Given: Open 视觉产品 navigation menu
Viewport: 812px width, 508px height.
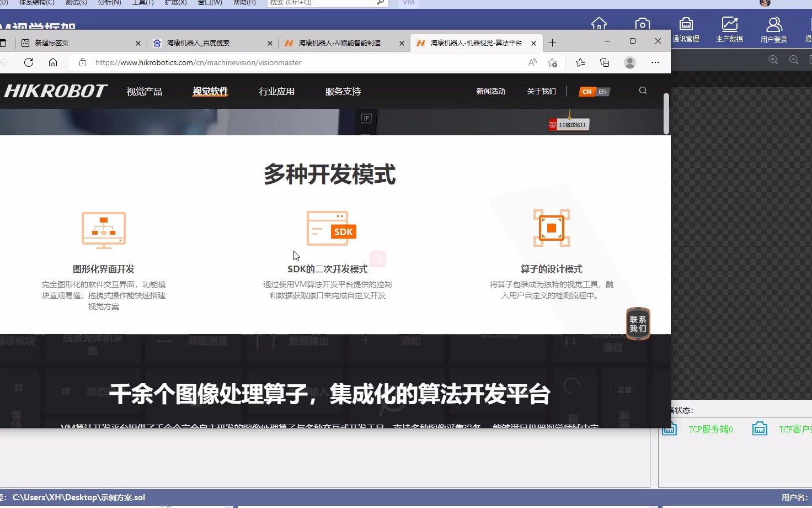Looking at the screenshot, I should pos(144,92).
